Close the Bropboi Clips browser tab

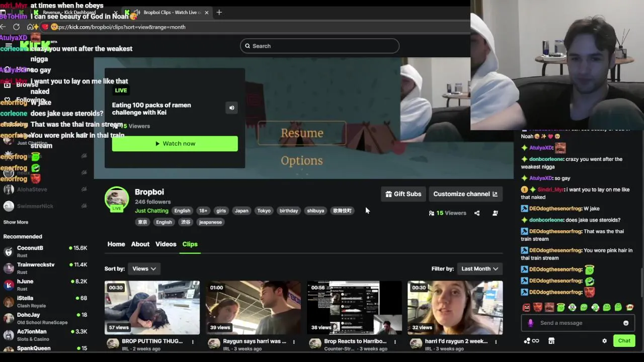tap(206, 12)
